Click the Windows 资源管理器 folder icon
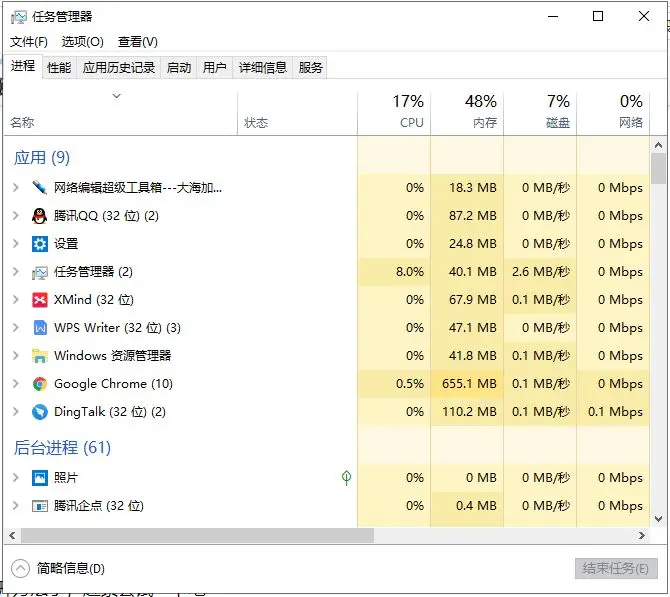This screenshot has width=670, height=597. [40, 356]
